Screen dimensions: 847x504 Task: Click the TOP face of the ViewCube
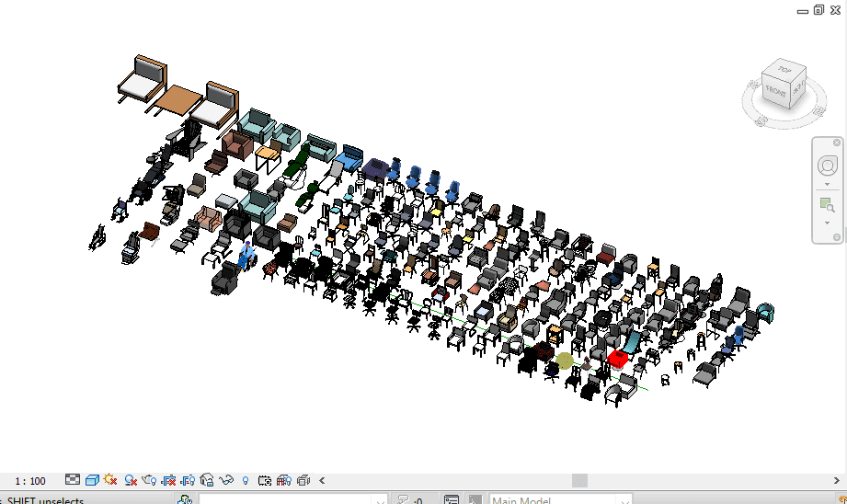click(784, 70)
